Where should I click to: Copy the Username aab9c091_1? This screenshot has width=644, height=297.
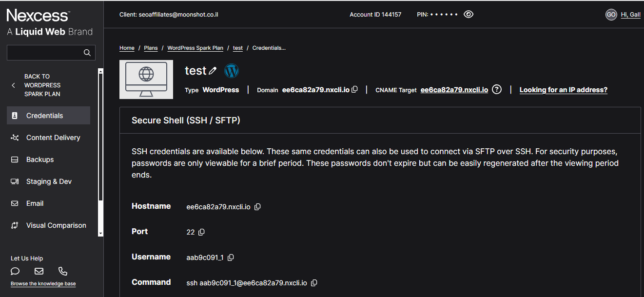pyautogui.click(x=231, y=257)
